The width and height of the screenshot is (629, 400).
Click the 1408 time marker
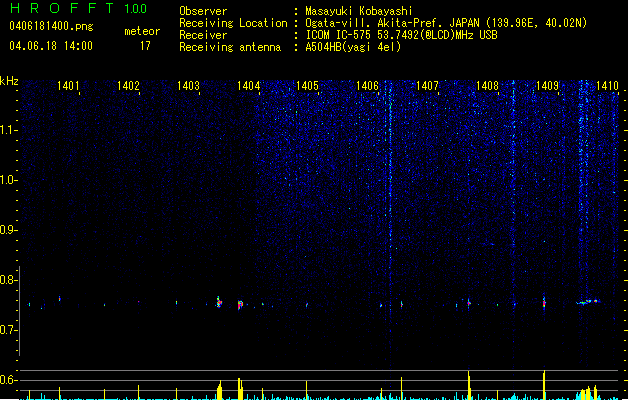click(x=487, y=86)
